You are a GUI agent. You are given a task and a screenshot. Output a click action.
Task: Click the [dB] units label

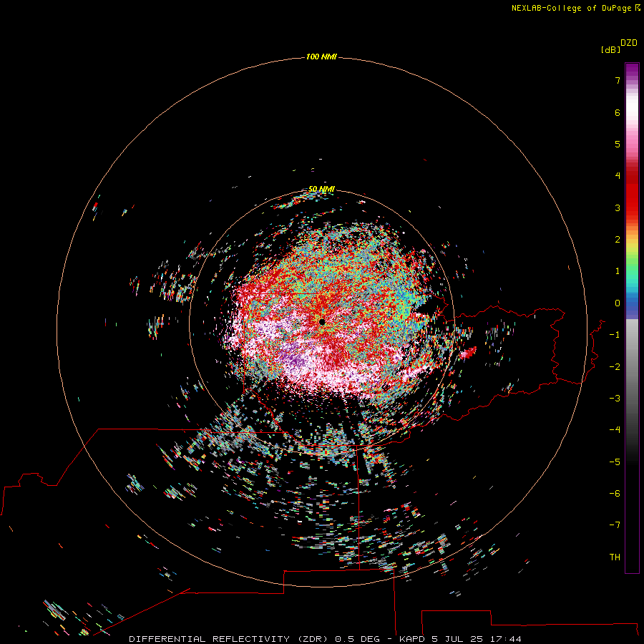(x=611, y=49)
